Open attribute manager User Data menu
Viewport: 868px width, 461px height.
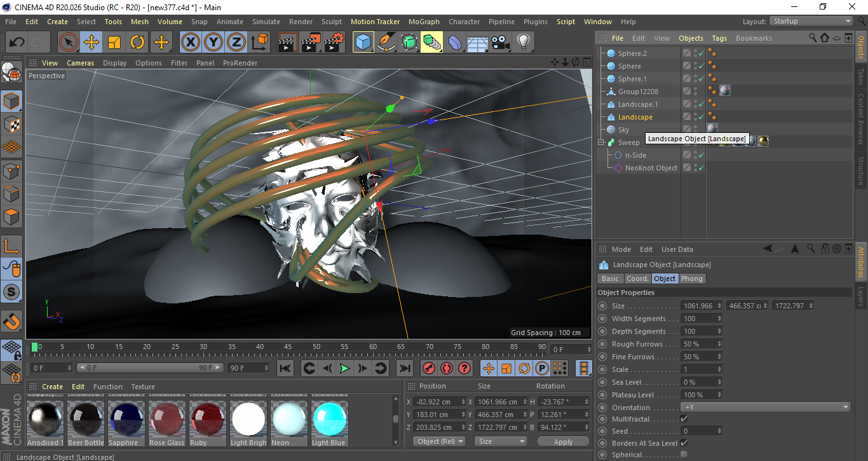point(677,249)
